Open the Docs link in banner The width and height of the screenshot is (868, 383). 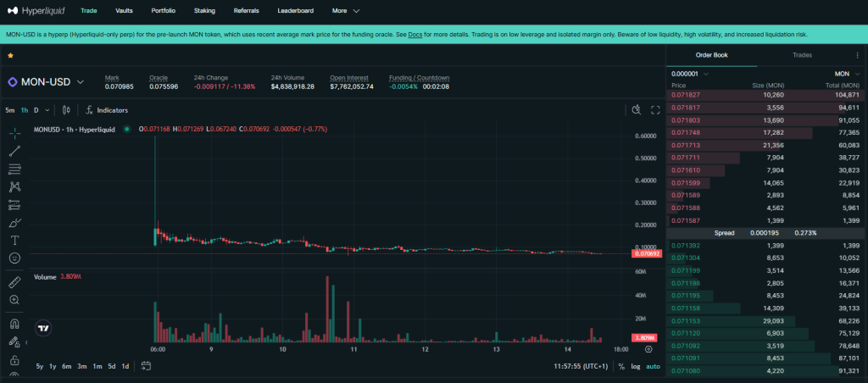pyautogui.click(x=415, y=35)
